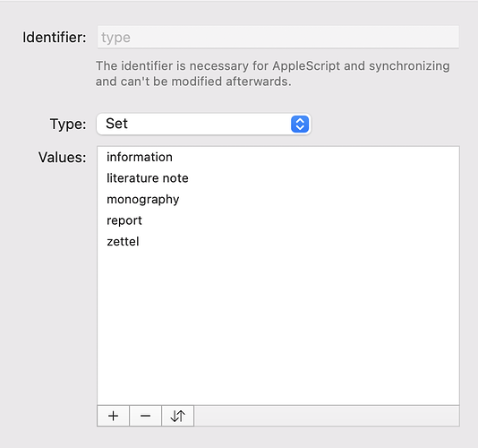Screen dimensions: 478x448
Task: Click the word "Set" in the Type popup
Action: pyautogui.click(x=116, y=124)
